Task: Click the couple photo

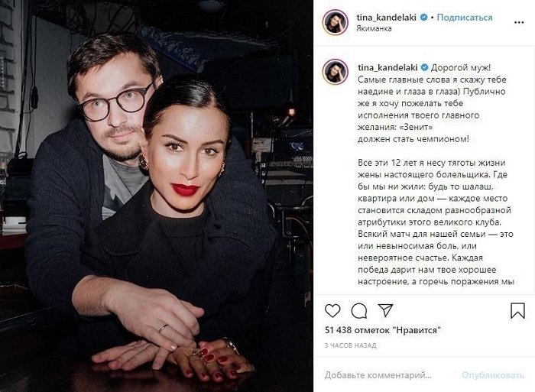Action: click(x=157, y=196)
